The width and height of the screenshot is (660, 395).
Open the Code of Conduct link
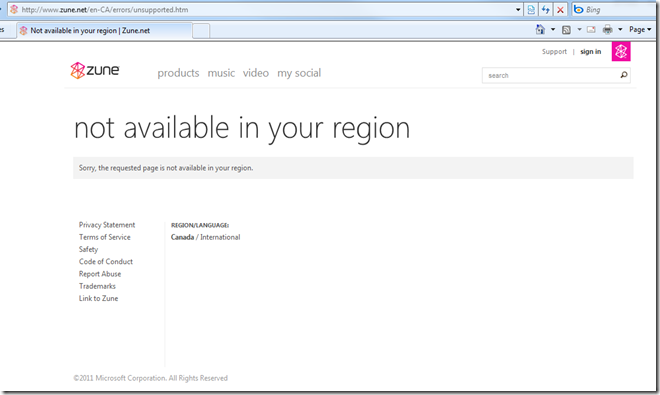point(106,262)
